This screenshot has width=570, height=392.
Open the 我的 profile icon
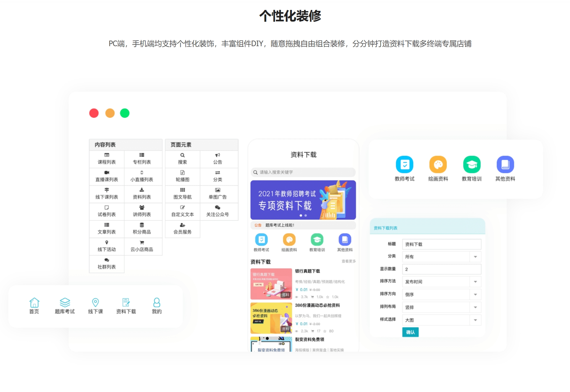tap(157, 302)
